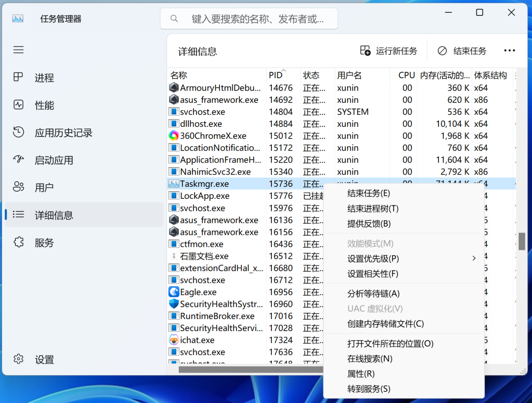Click the 结束任务 button in toolbar

tap(462, 50)
